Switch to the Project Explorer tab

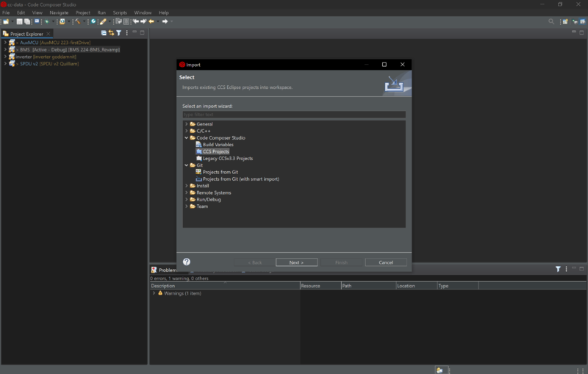(26, 33)
